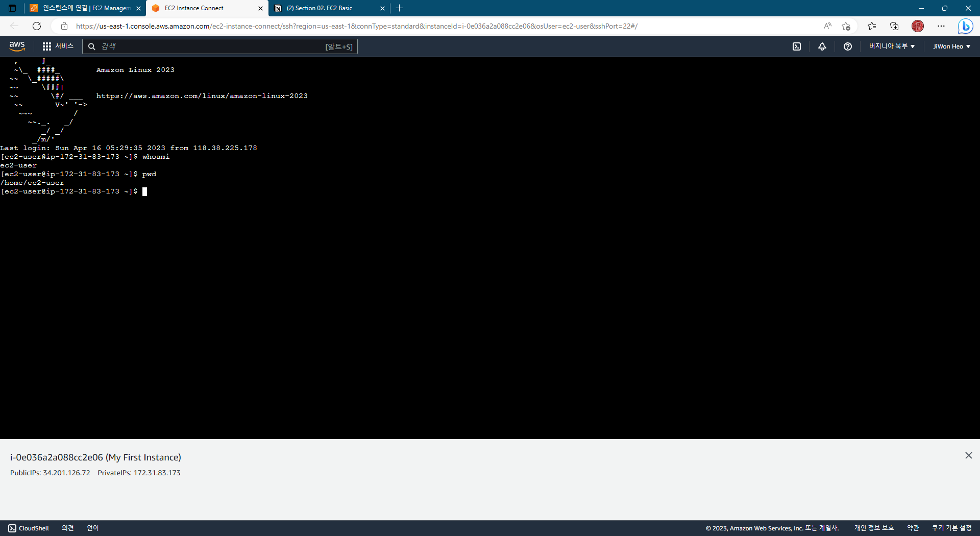
Task: Open the help question mark menu
Action: click(848, 46)
